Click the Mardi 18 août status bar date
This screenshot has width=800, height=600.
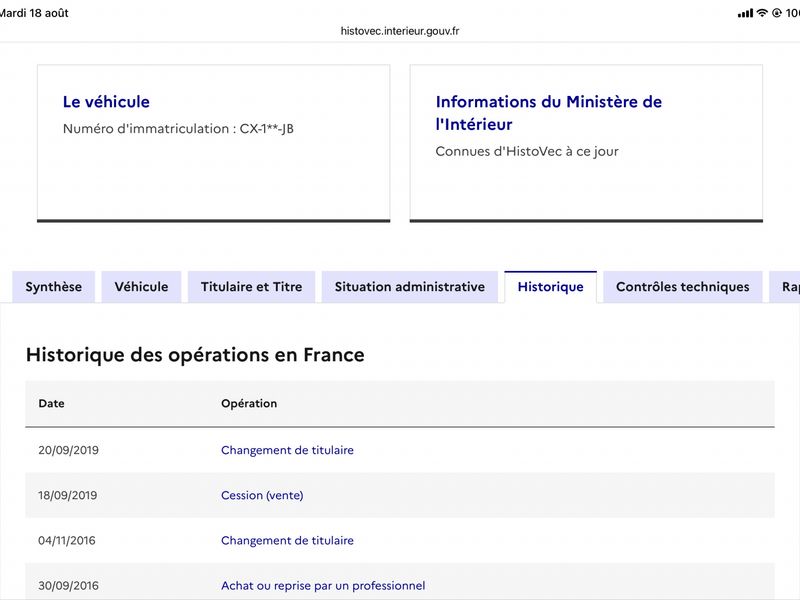[x=34, y=13]
